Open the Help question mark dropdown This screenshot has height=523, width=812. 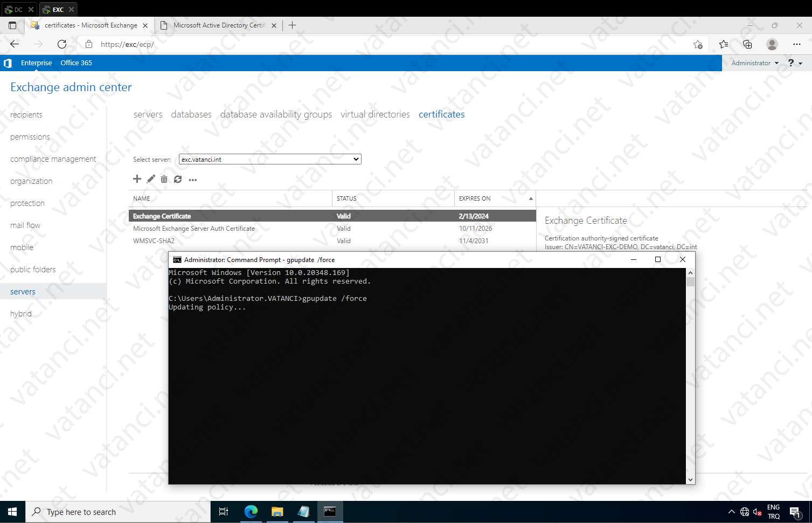tap(795, 63)
